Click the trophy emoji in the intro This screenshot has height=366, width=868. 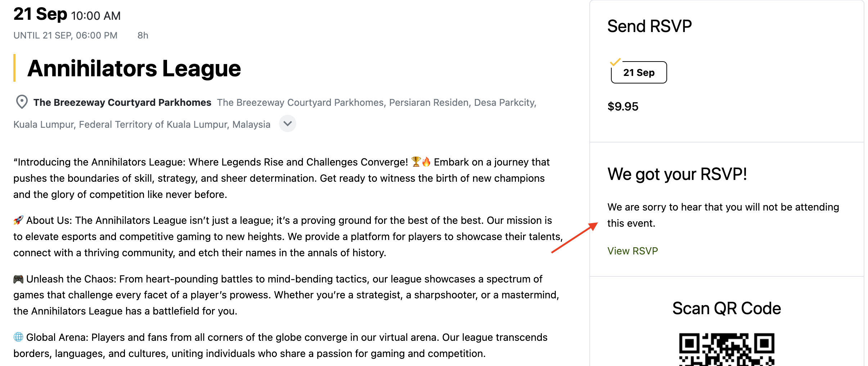(416, 162)
